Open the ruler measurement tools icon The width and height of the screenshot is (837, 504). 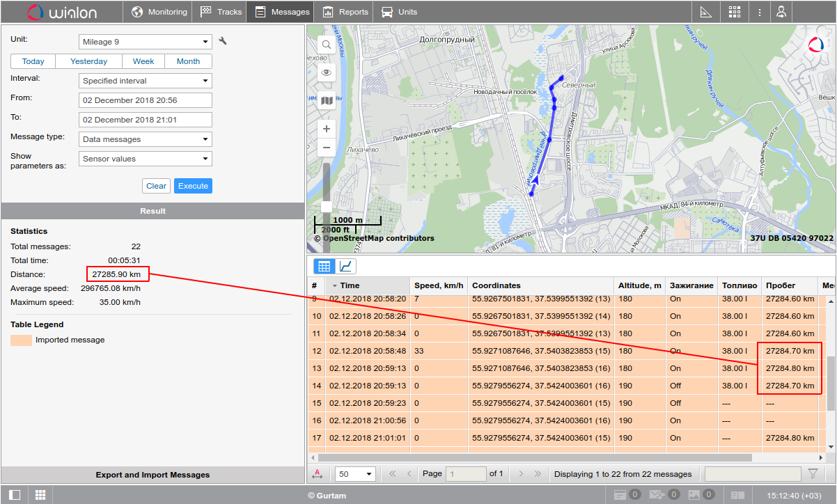click(x=705, y=12)
